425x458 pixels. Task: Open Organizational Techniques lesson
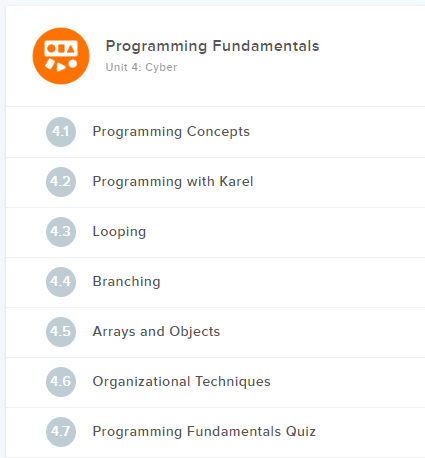coord(182,382)
